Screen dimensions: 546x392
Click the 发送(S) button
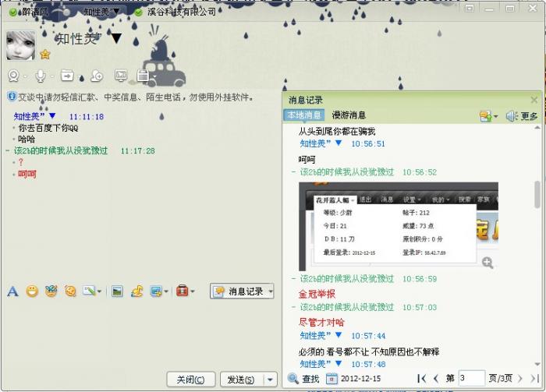point(242,380)
